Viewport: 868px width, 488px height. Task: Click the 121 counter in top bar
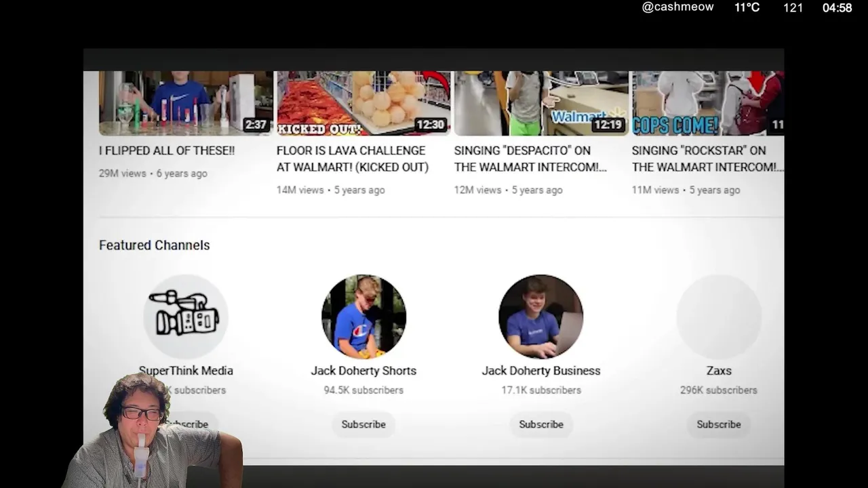point(793,8)
